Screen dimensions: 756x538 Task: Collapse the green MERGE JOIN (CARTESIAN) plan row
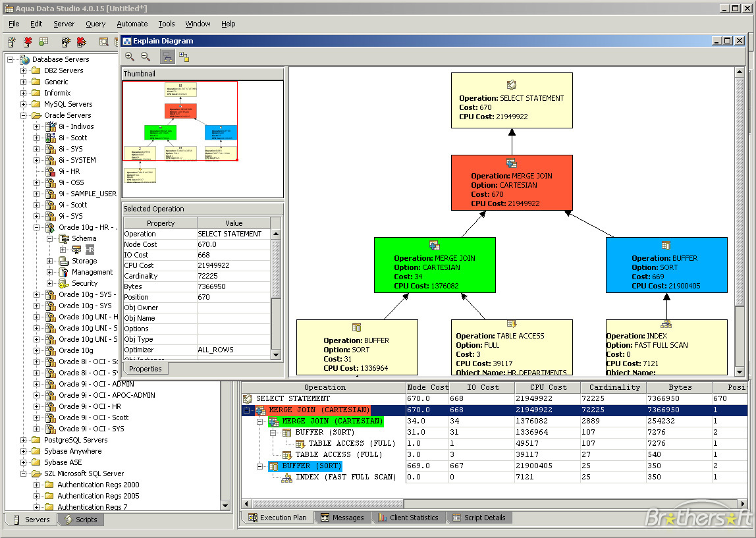coord(260,421)
